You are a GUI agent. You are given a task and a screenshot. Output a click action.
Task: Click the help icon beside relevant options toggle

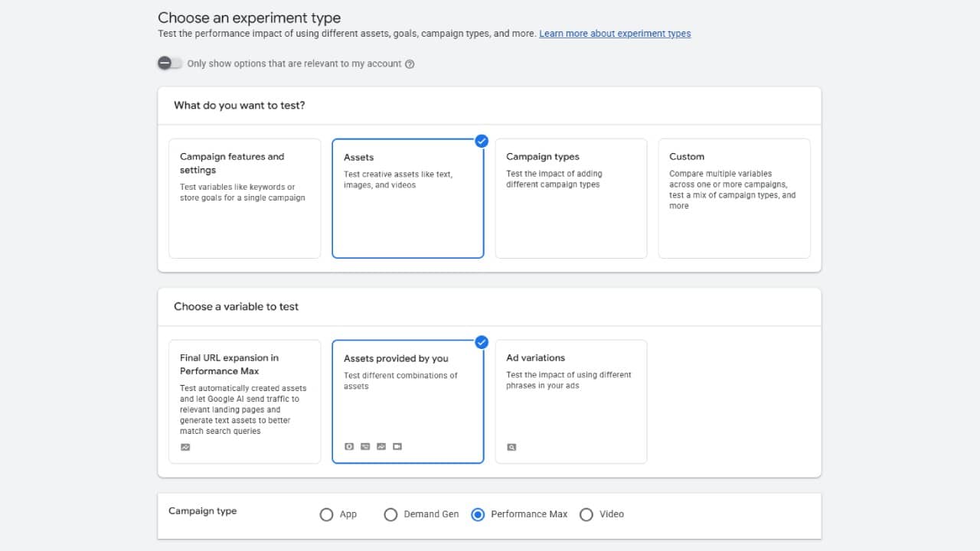point(410,64)
